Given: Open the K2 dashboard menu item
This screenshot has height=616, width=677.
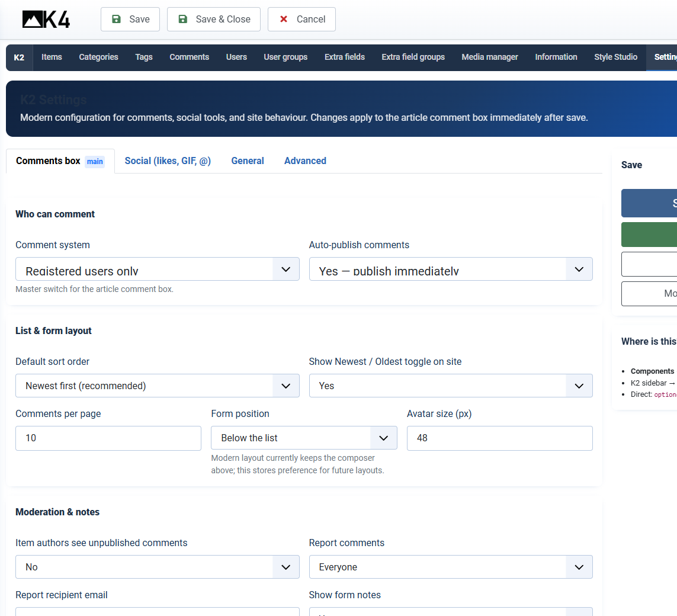Looking at the screenshot, I should [x=19, y=57].
